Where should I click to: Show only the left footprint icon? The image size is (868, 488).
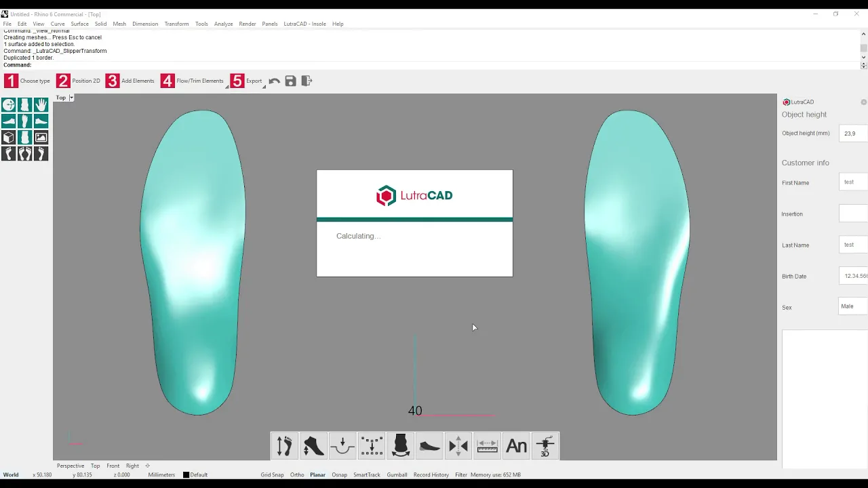click(9, 153)
